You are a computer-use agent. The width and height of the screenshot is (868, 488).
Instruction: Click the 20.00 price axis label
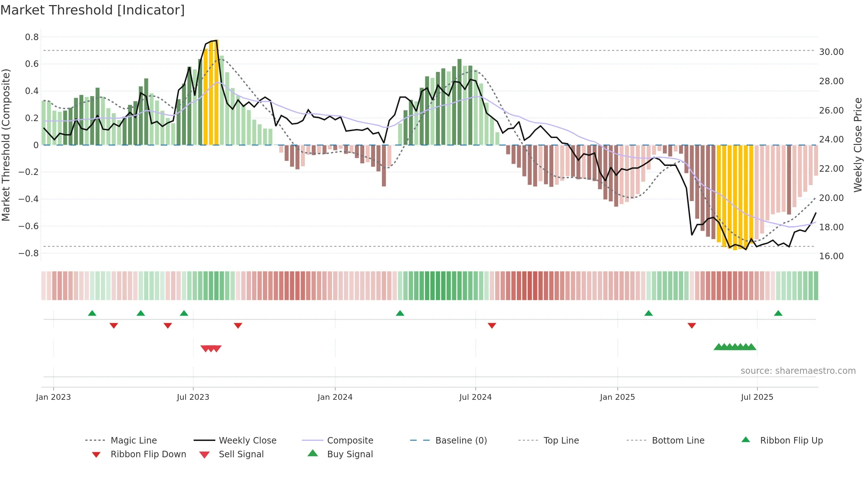pyautogui.click(x=831, y=198)
